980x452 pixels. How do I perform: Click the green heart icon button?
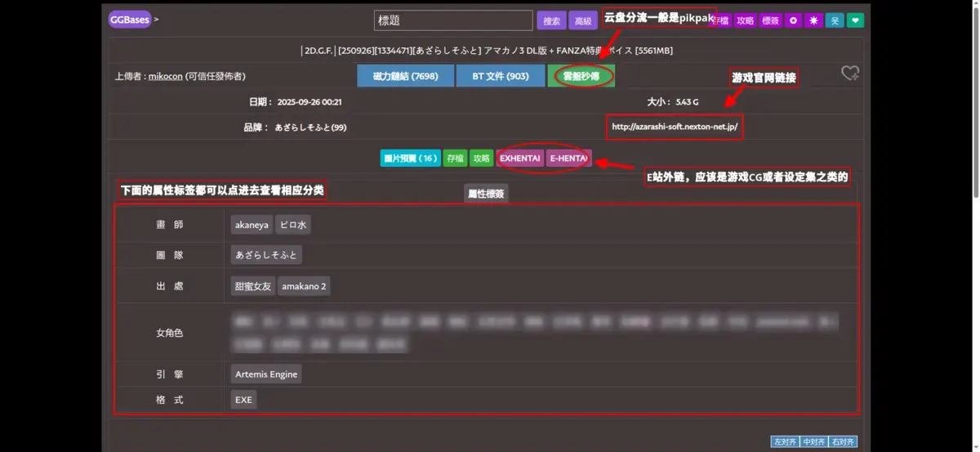click(855, 20)
